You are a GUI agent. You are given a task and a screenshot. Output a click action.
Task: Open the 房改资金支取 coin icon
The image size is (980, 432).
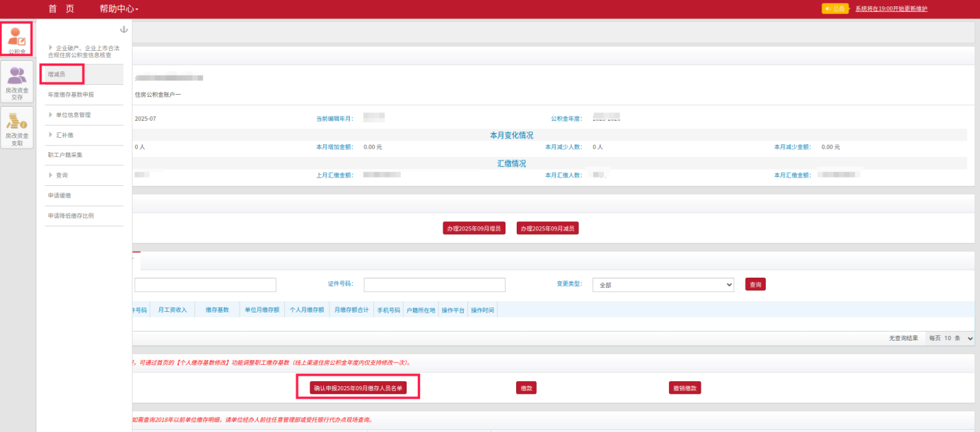[17, 127]
